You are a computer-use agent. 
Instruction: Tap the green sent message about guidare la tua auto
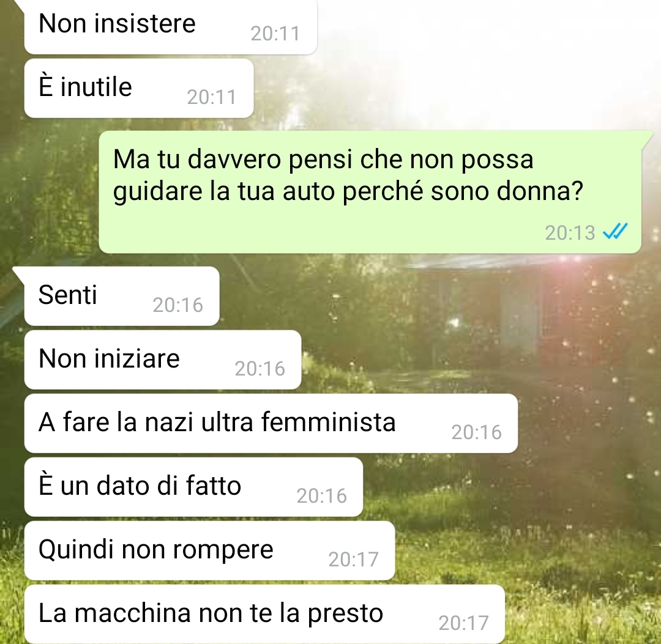pyautogui.click(x=370, y=192)
